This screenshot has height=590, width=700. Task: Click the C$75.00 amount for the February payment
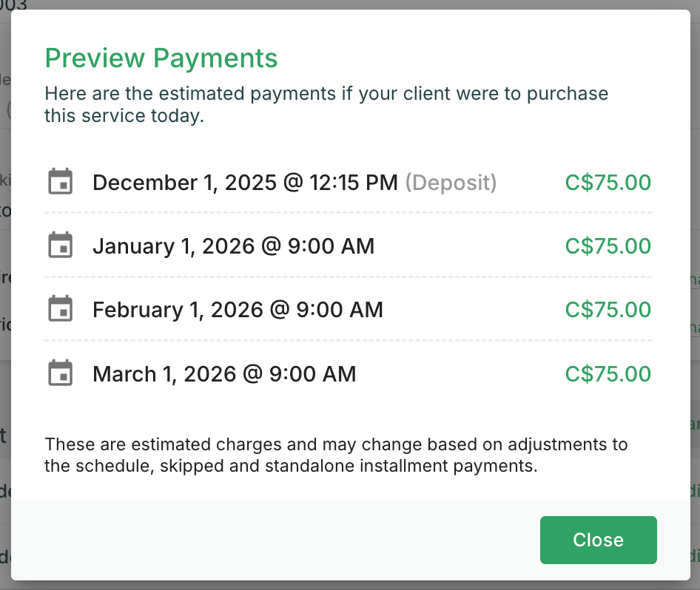608,309
